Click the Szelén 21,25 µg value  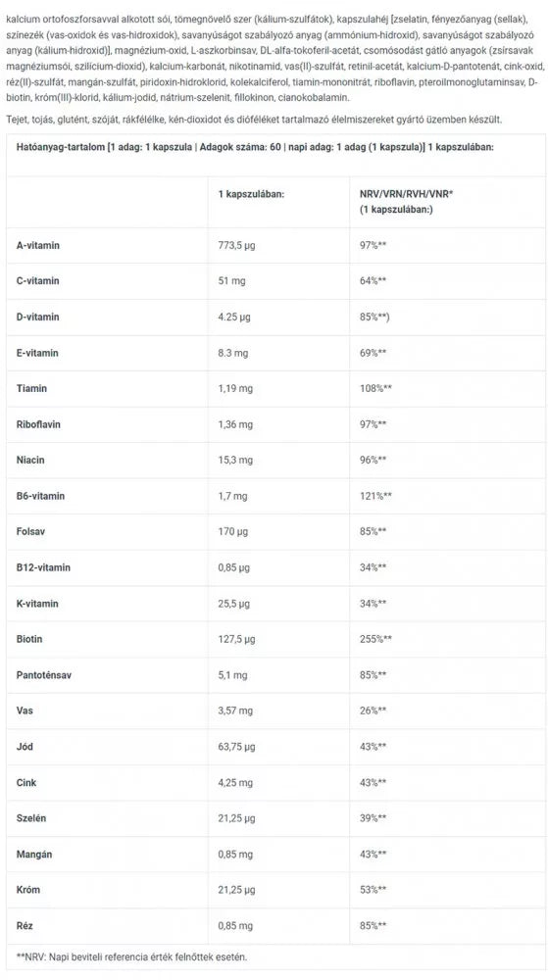[x=236, y=818]
